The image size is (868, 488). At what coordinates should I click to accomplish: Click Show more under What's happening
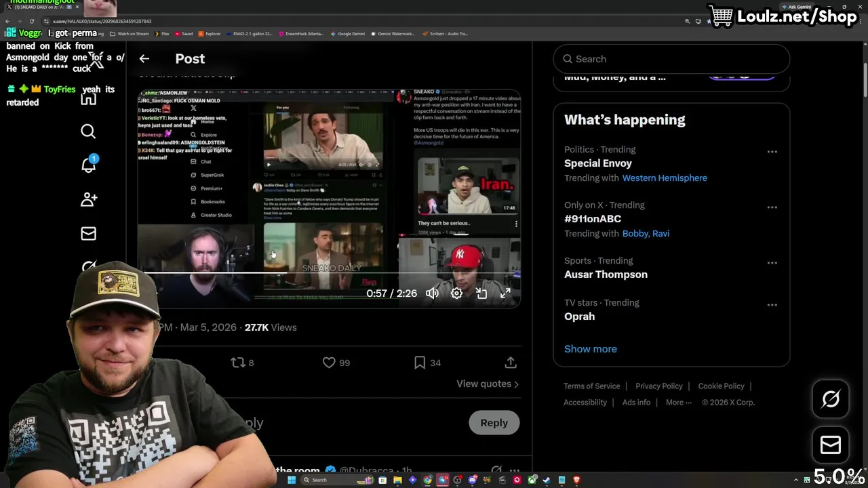coord(591,349)
